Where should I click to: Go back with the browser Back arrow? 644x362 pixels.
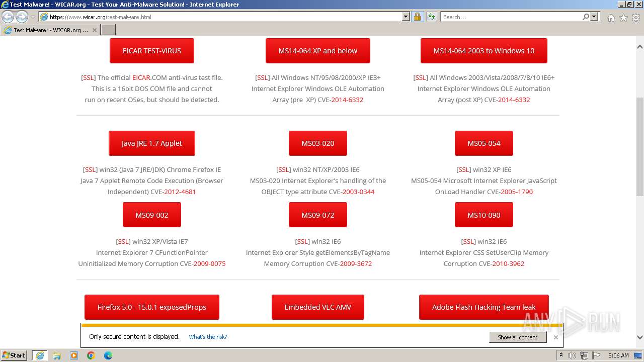click(8, 17)
